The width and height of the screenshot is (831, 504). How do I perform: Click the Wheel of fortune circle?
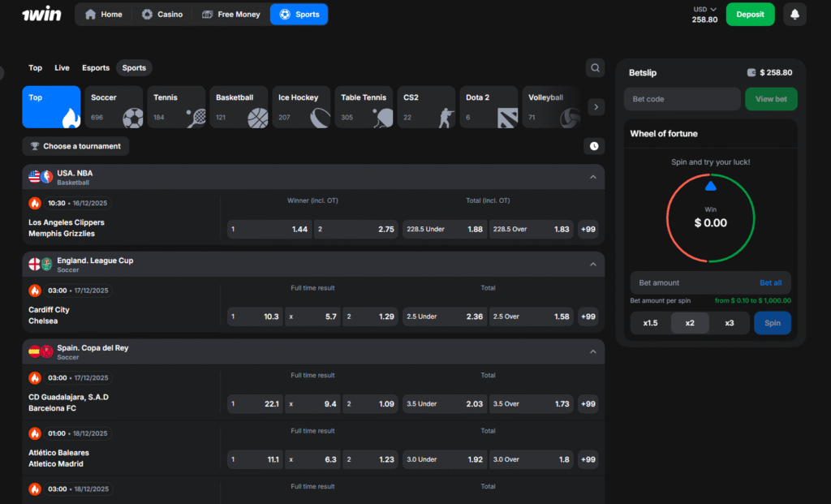[x=710, y=218]
